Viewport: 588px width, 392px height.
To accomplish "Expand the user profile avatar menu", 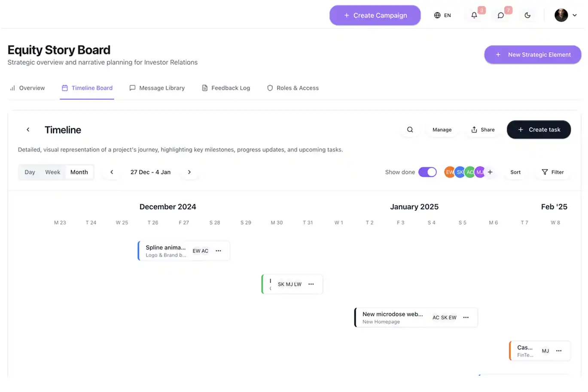I will pos(566,15).
